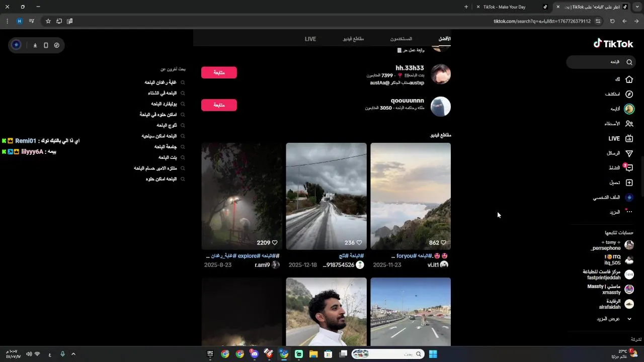Open video of man in white thobe
The width and height of the screenshot is (644, 362).
[326, 312]
